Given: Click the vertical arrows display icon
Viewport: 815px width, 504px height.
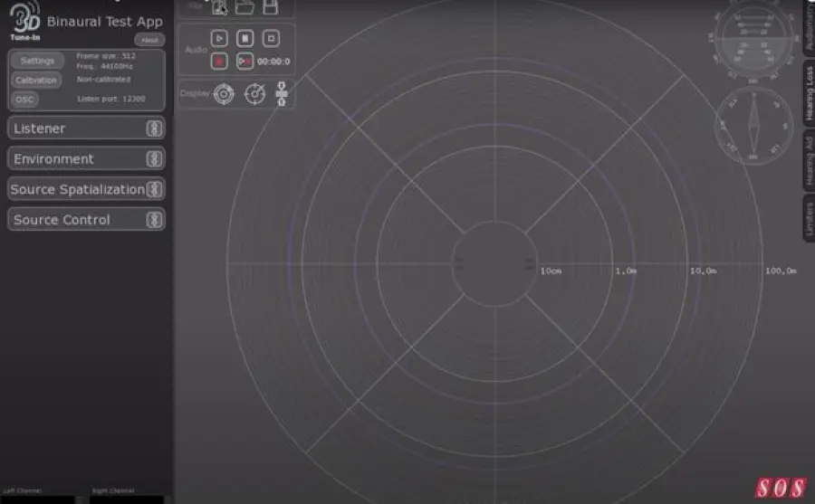Looking at the screenshot, I should (x=282, y=93).
